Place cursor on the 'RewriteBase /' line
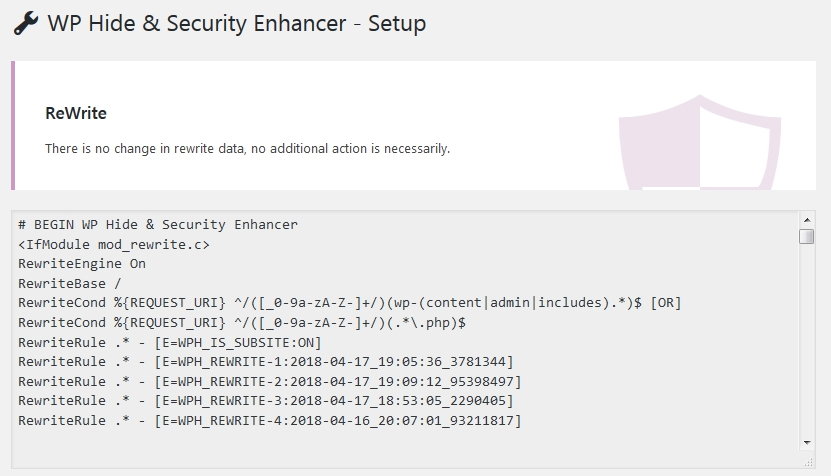 click(x=69, y=284)
